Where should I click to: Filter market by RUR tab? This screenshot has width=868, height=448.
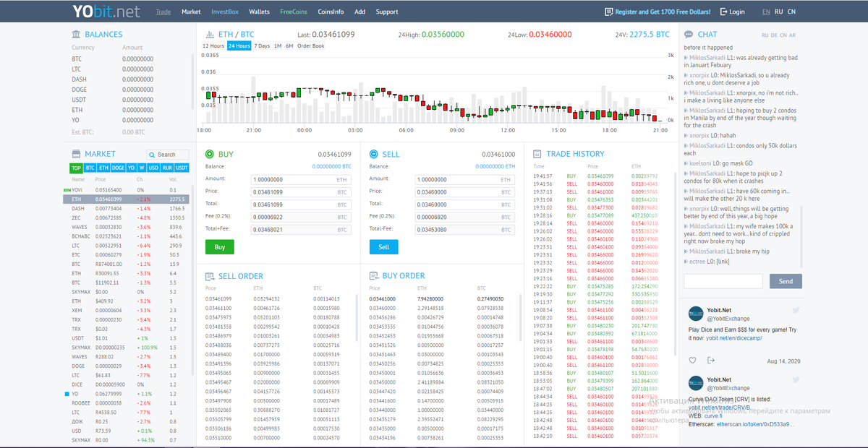pyautogui.click(x=167, y=168)
